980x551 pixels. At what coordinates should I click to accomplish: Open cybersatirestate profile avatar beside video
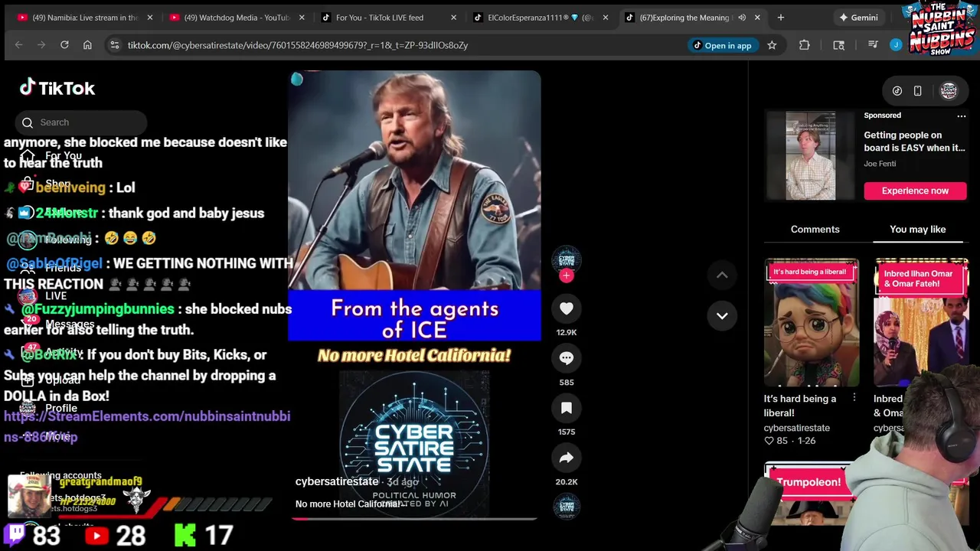click(567, 259)
